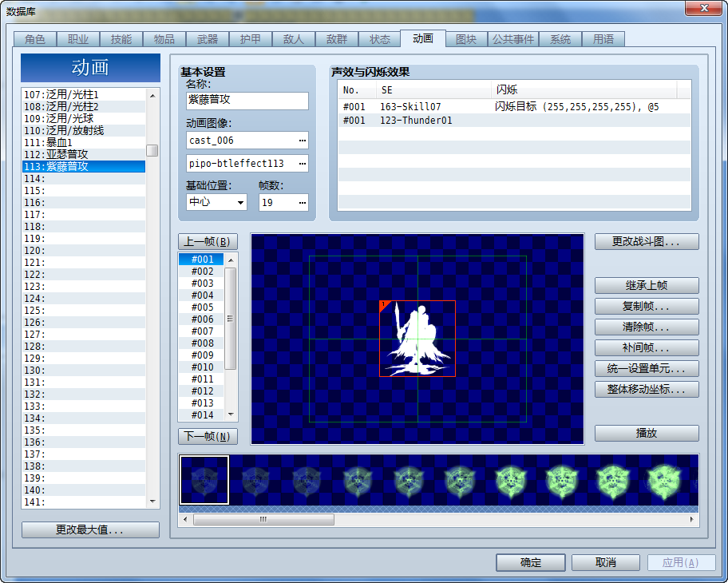This screenshot has height=583, width=728.
Task: Open browse button for pipo-btleffect113 image
Action: click(303, 164)
